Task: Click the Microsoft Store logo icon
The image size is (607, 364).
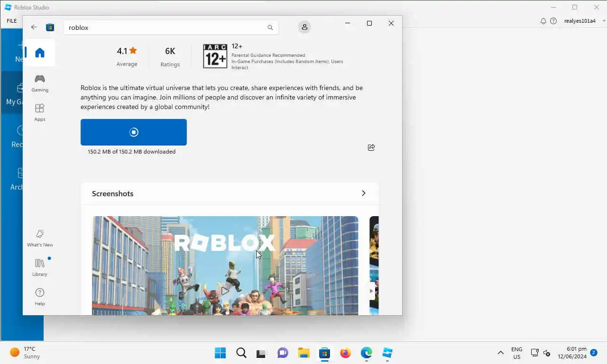Action: (x=50, y=27)
